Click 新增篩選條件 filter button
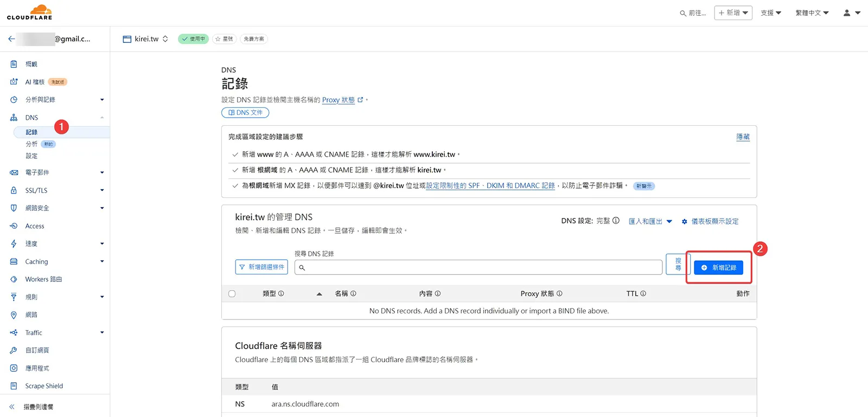The width and height of the screenshot is (868, 417). pos(261,267)
